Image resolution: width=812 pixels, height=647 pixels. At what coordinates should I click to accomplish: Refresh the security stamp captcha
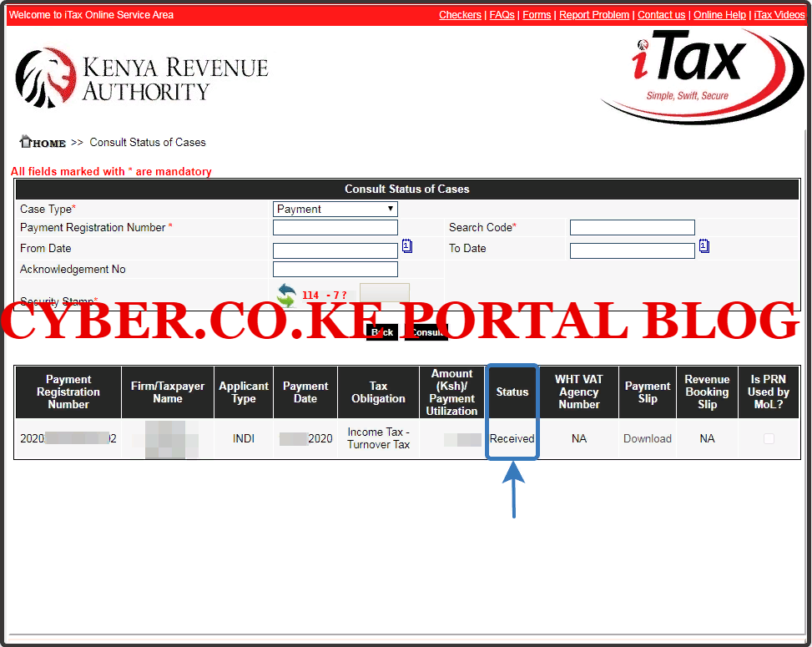tap(286, 295)
